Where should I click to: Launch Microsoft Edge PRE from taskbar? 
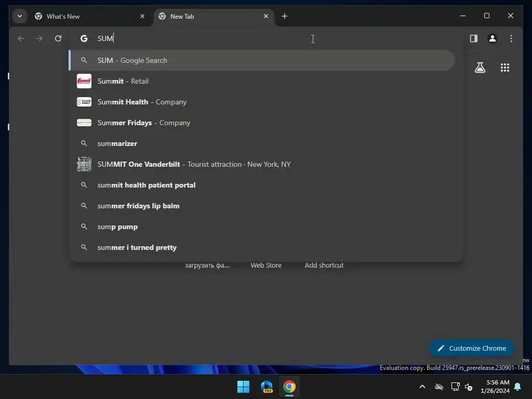pyautogui.click(x=267, y=387)
